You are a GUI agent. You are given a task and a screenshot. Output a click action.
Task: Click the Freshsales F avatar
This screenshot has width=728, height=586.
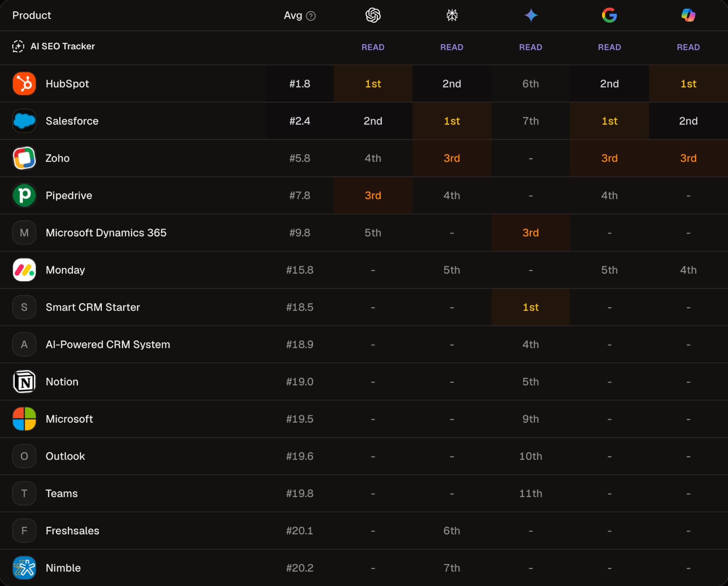click(x=24, y=530)
